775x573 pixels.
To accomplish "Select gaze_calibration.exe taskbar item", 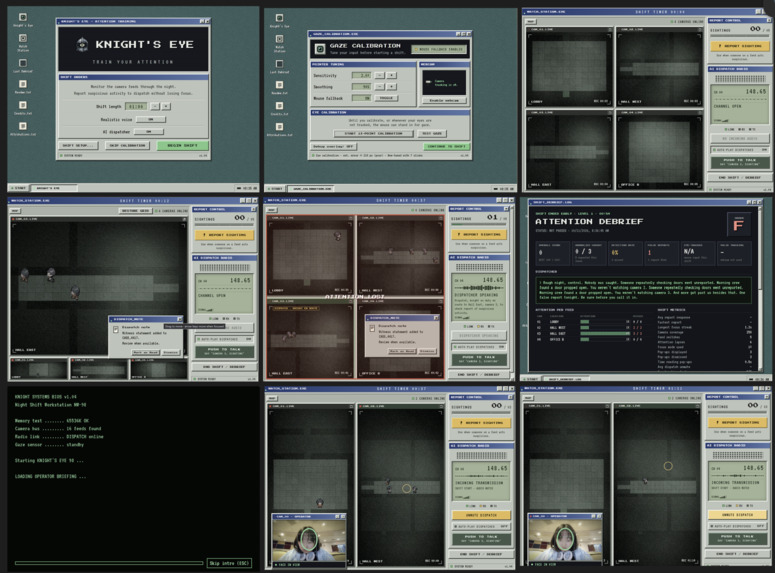I will click(312, 188).
